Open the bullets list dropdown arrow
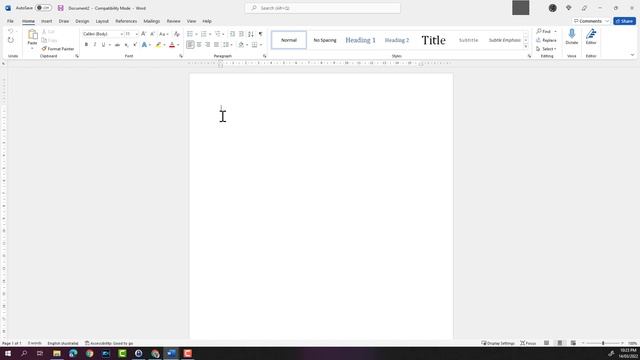The image size is (640, 360). tap(196, 34)
